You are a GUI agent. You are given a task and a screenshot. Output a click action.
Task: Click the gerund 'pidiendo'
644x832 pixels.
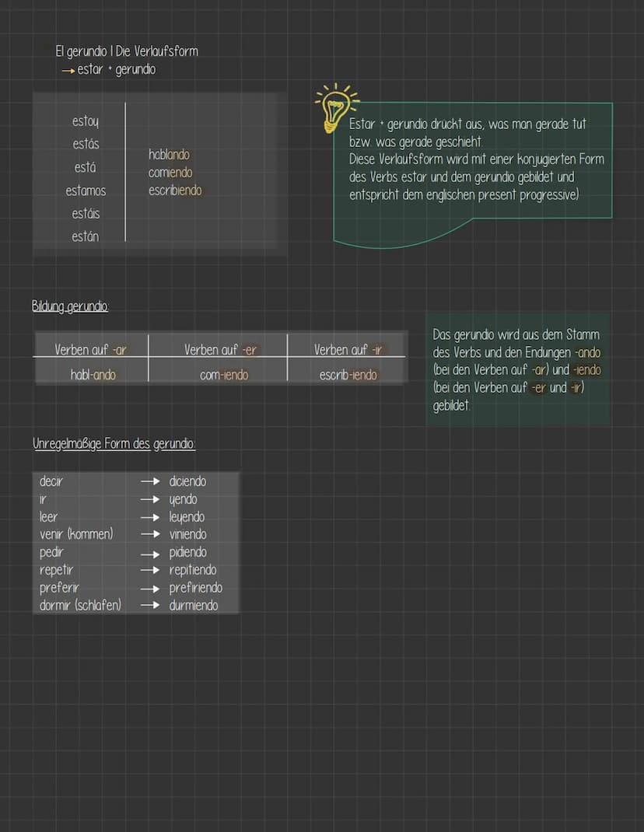point(188,552)
